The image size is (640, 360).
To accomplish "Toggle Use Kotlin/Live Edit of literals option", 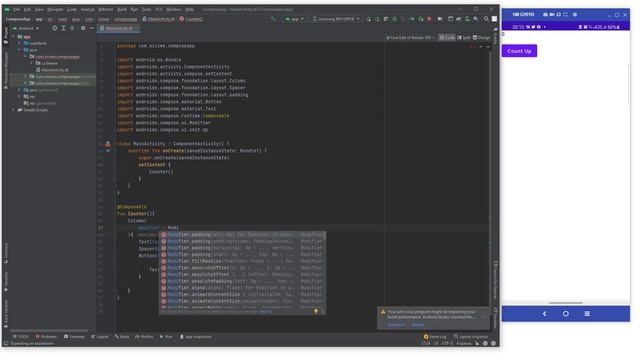I will (410, 38).
